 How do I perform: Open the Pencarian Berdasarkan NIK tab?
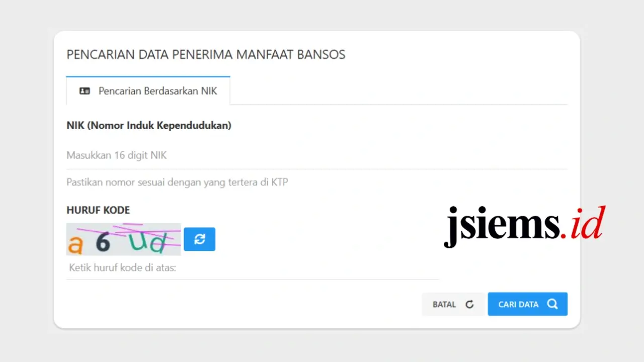pos(148,91)
